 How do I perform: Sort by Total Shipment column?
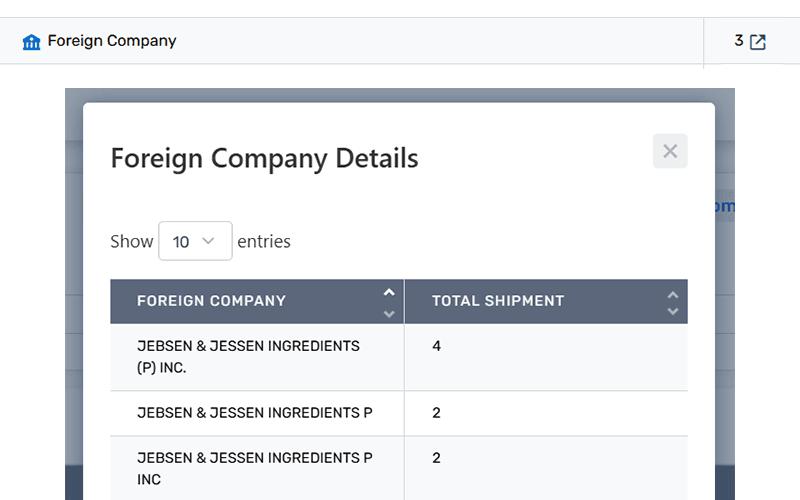pyautogui.click(x=672, y=303)
